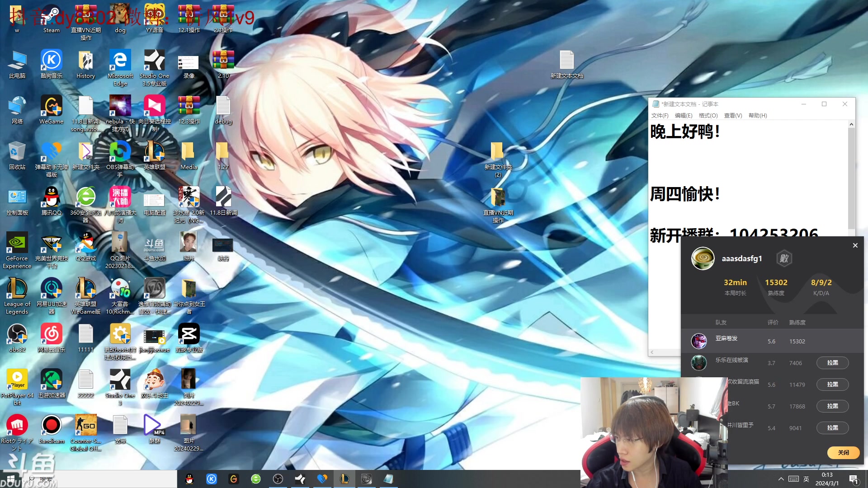Launch 网易云音乐 from the desktop
Image resolution: width=868 pixels, height=488 pixels.
pyautogui.click(x=51, y=338)
